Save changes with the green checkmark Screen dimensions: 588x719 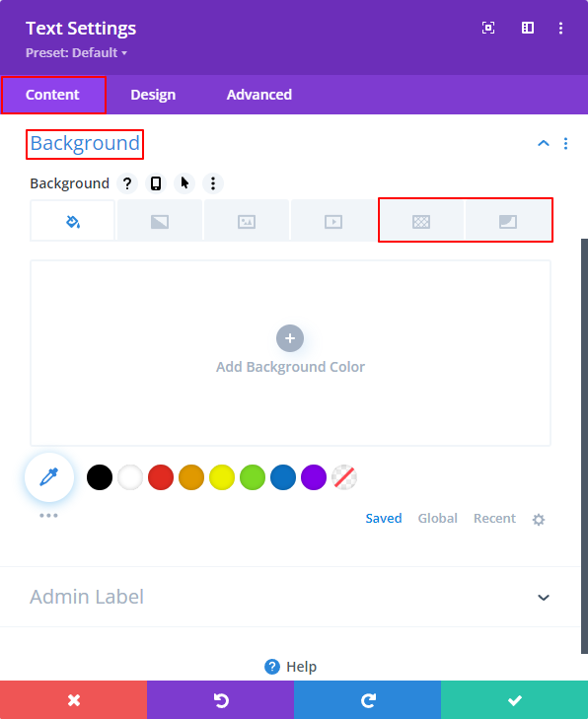pos(514,700)
